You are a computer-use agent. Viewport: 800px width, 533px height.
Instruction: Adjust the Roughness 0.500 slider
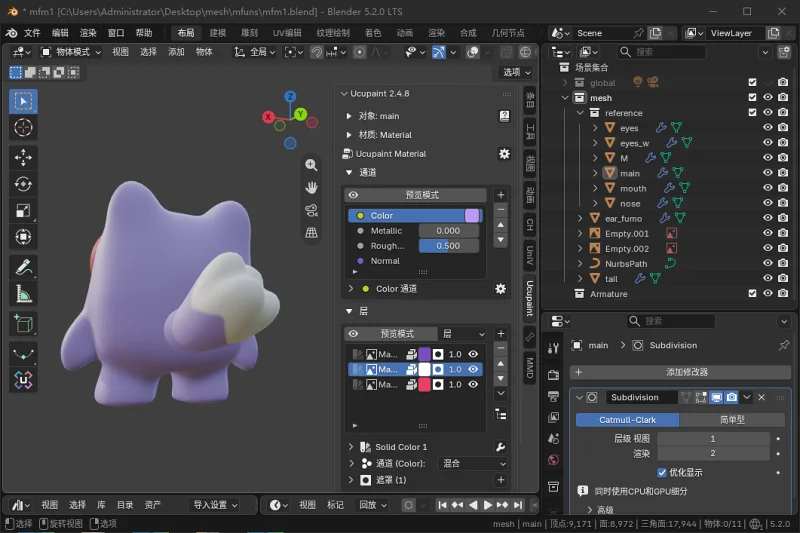click(x=448, y=246)
